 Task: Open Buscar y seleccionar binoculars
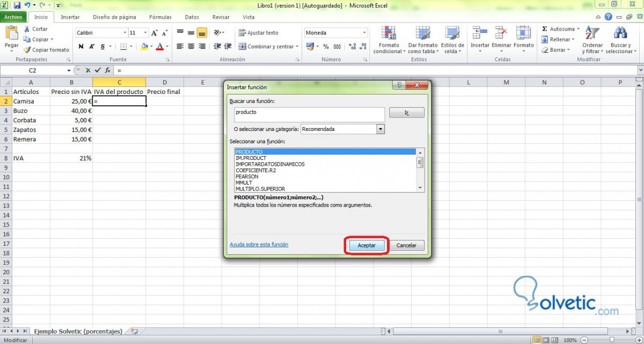point(620,40)
